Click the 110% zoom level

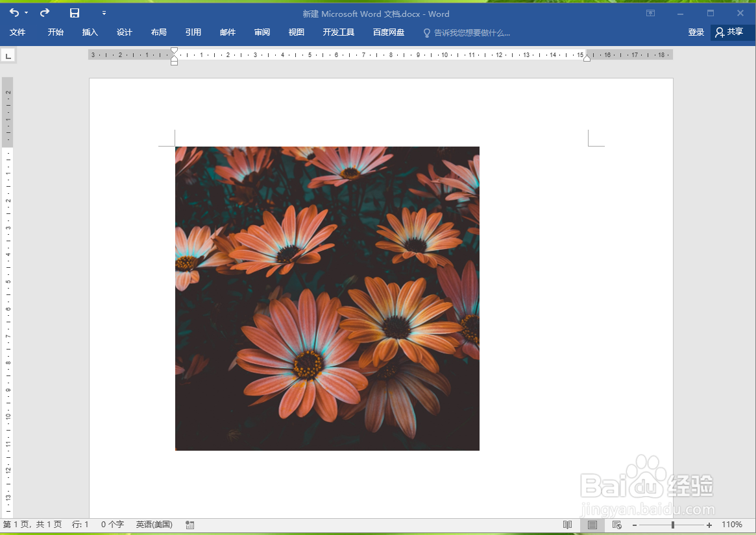pos(732,525)
